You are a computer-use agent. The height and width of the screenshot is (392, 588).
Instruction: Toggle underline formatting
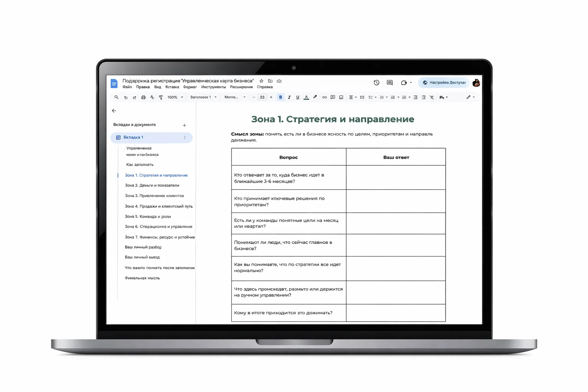coord(297,97)
